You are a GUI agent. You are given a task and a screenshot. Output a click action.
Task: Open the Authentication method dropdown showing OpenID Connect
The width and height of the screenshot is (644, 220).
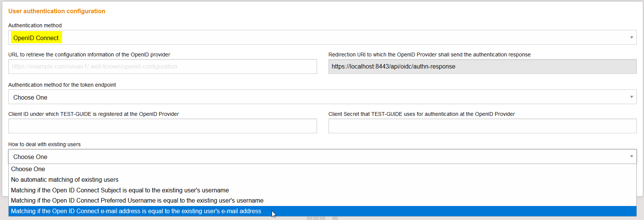point(322,37)
